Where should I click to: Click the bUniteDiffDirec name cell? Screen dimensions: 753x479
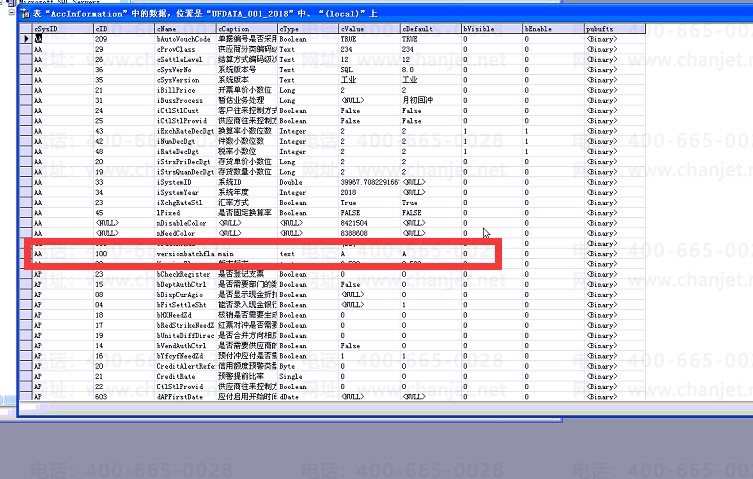click(x=186, y=335)
